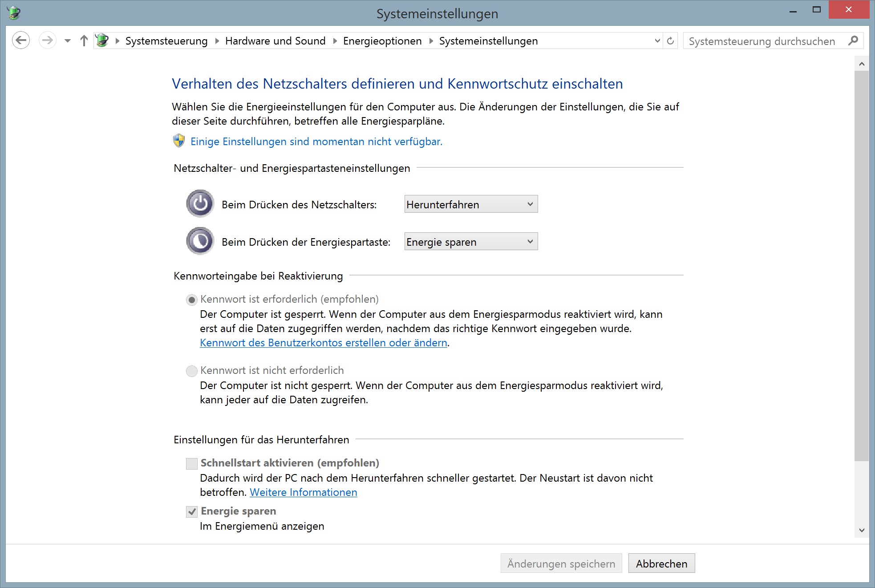Go to Hardware und Sound breadcrumb
Viewport: 875px width, 588px height.
[275, 41]
